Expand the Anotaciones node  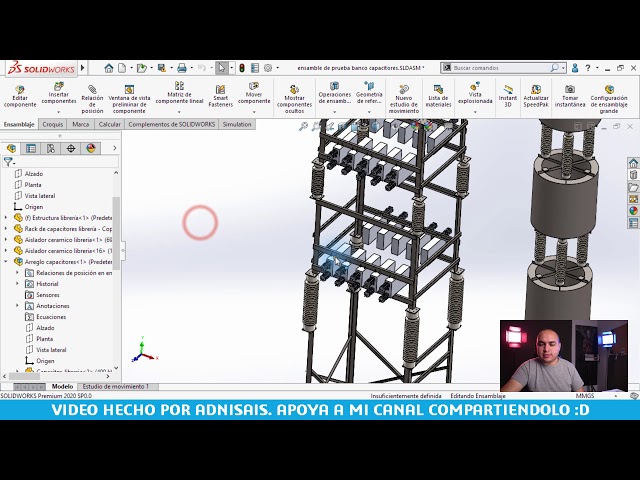[x=17, y=306]
